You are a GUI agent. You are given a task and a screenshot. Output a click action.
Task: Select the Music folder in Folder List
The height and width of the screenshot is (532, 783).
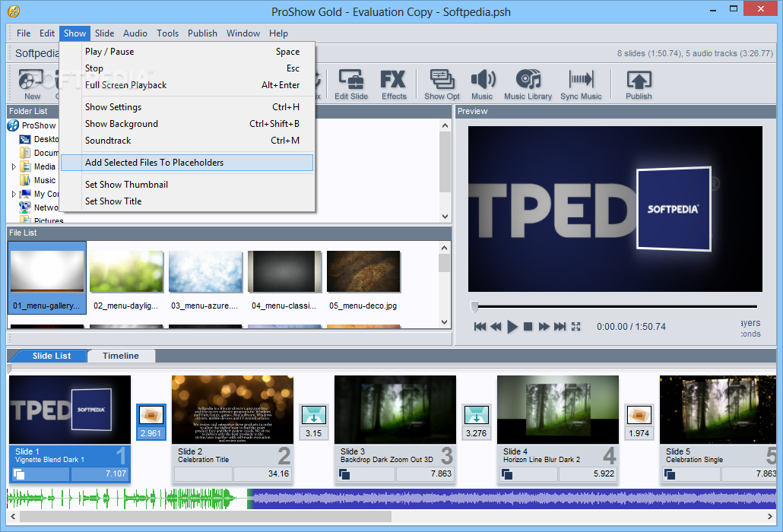pos(39,180)
